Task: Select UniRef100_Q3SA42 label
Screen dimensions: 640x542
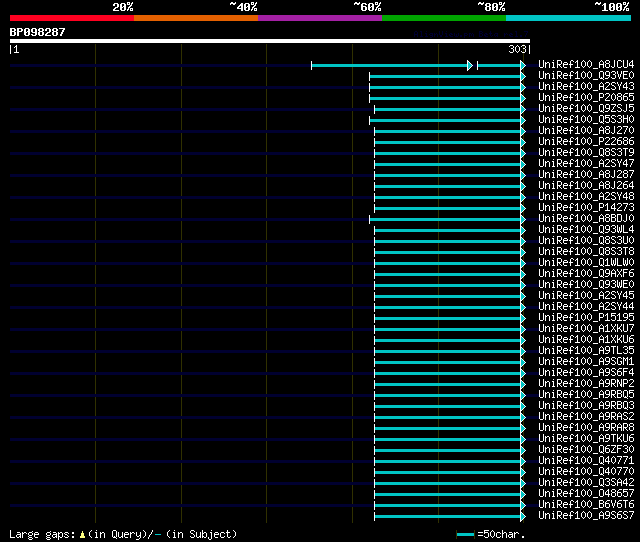Action: [x=586, y=483]
